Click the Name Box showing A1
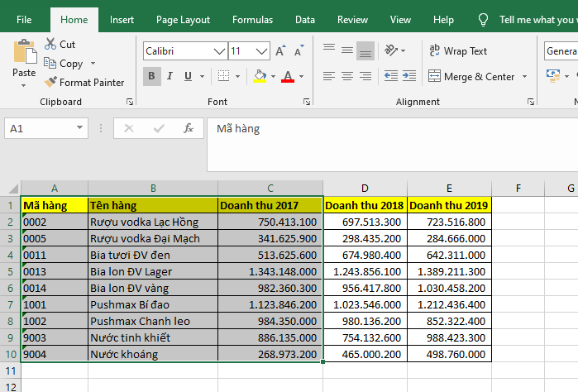This screenshot has height=392, width=578. (x=40, y=128)
